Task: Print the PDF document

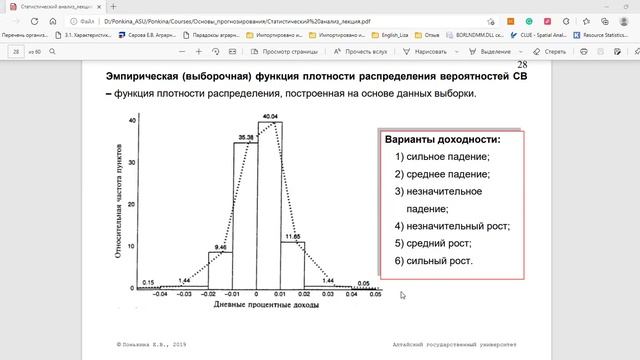Action: 584,51
